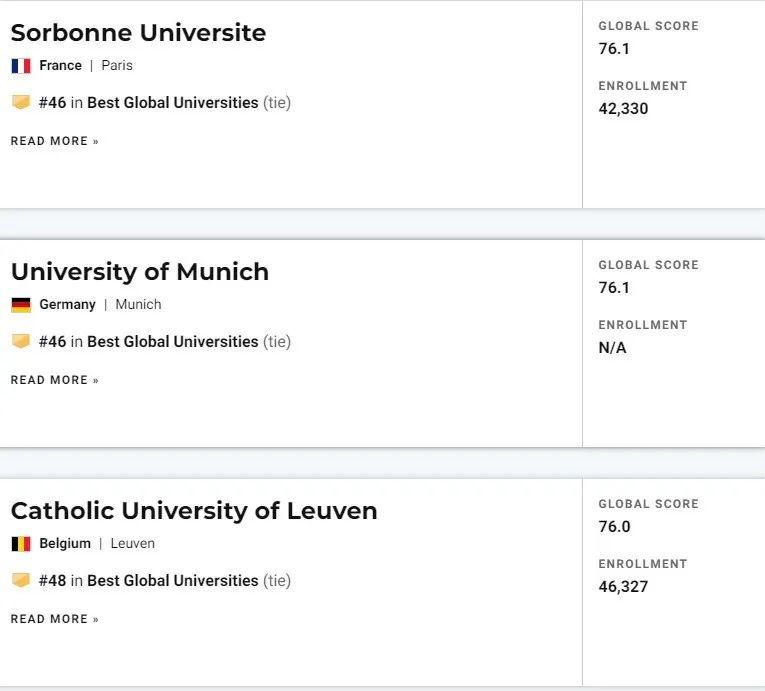This screenshot has width=765, height=691.
Task: Click University of Munich's N/A enrollment value
Action: (612, 348)
